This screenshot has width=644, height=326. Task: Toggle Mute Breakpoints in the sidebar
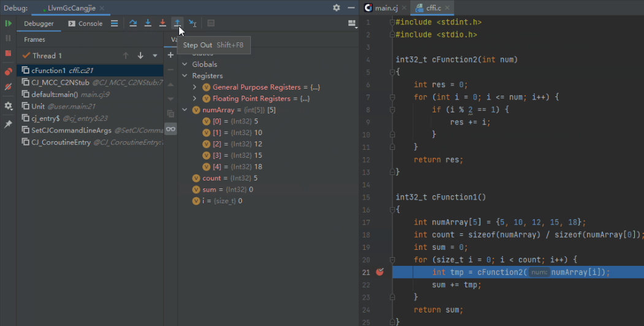tap(9, 87)
